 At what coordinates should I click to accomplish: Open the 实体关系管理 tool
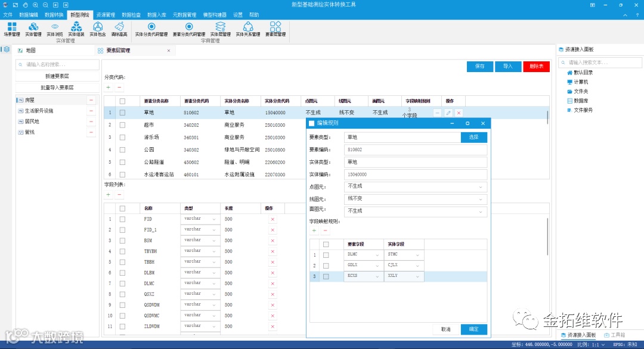(x=247, y=29)
